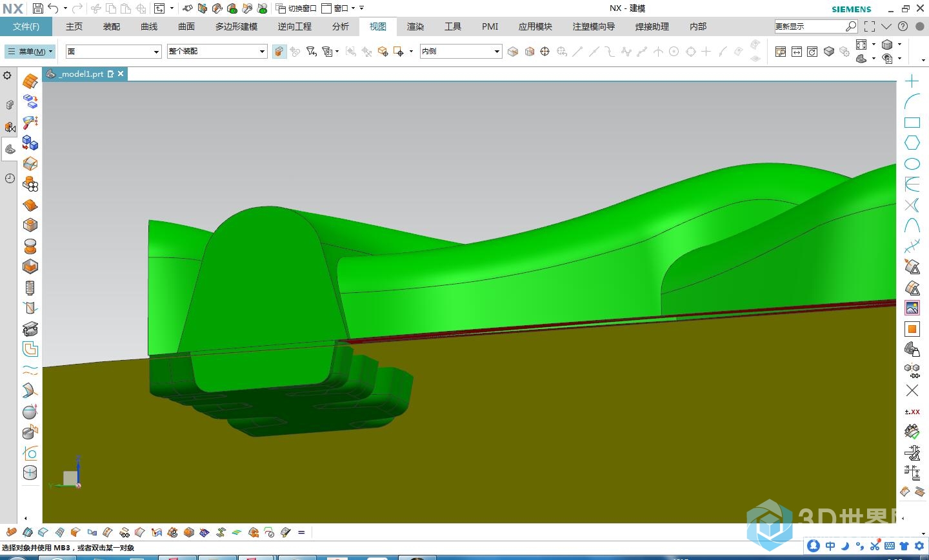Viewport: 929px width, 560px height.
Task: Select the hexagon polygon tool in right toolbar
Action: click(x=912, y=143)
